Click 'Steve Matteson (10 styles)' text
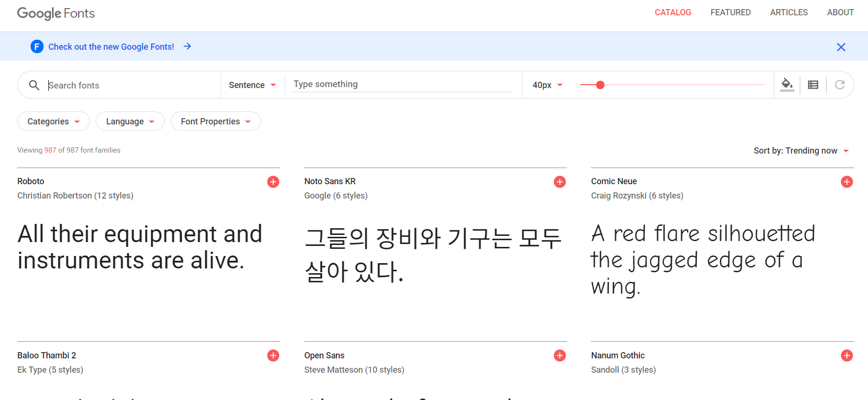Viewport: 868px width, 400px height. tap(354, 370)
